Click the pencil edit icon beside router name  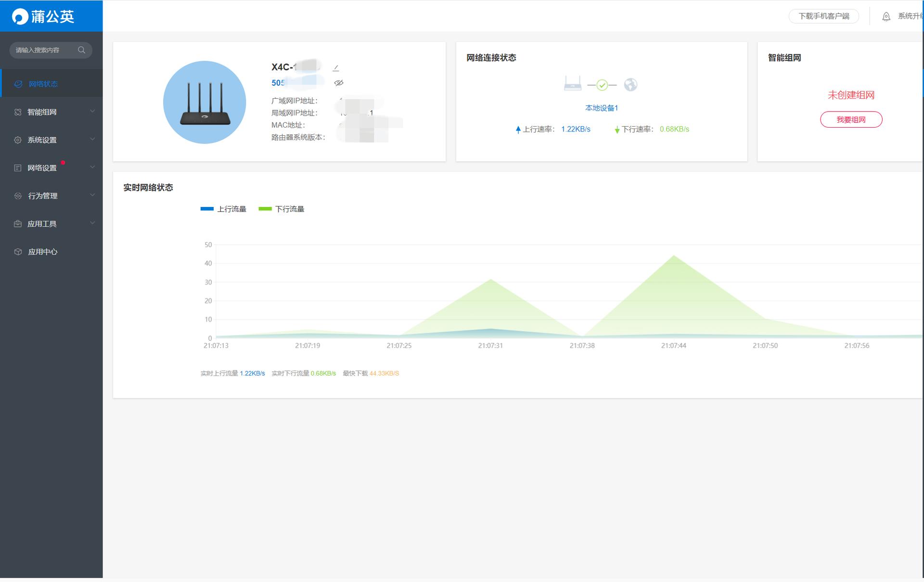point(336,68)
